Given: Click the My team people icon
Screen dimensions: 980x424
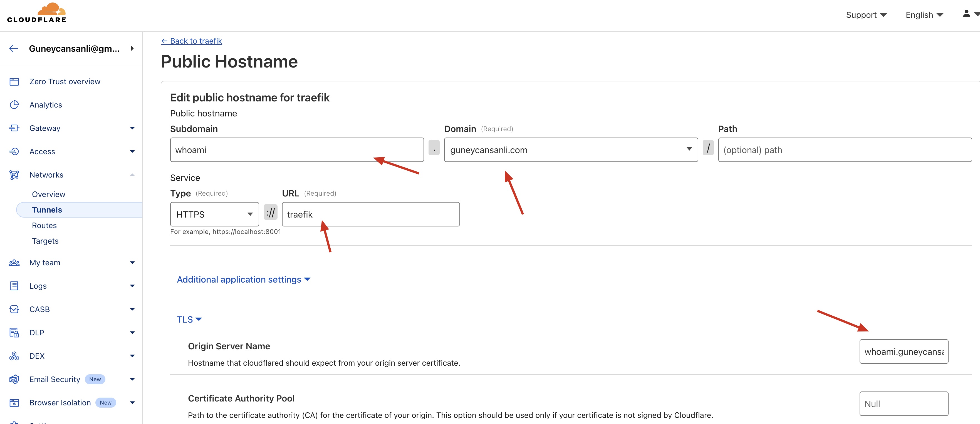Looking at the screenshot, I should (14, 263).
